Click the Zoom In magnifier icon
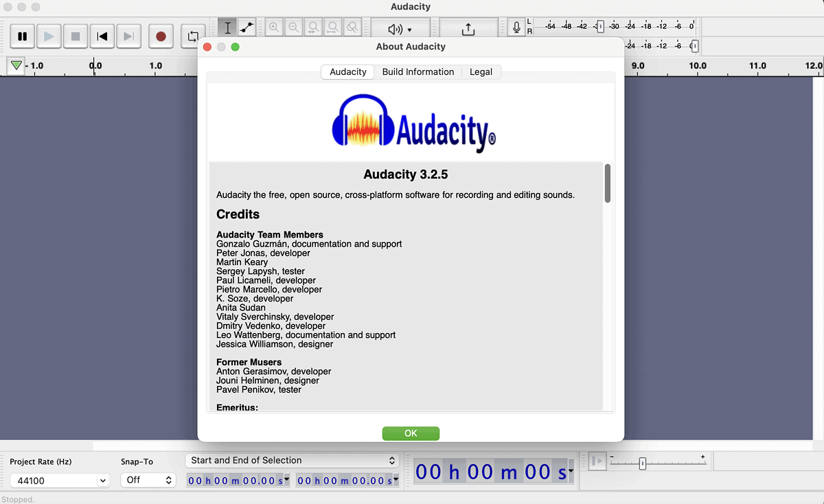The height and width of the screenshot is (504, 824). [274, 27]
